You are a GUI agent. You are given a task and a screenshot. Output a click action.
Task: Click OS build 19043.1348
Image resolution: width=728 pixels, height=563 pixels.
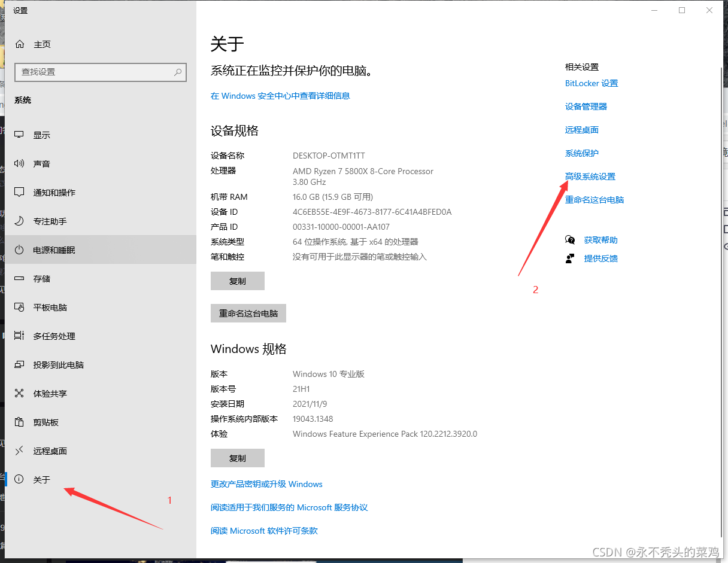313,419
